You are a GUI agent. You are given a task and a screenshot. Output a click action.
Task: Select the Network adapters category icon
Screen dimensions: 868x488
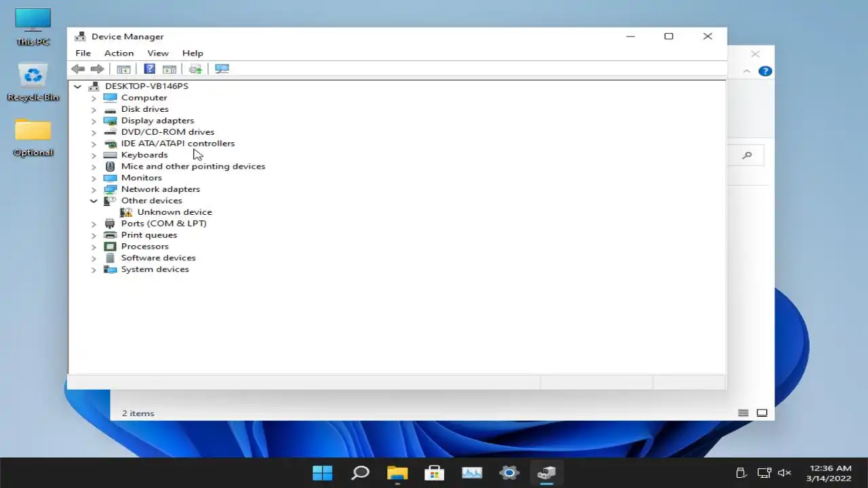tap(110, 189)
